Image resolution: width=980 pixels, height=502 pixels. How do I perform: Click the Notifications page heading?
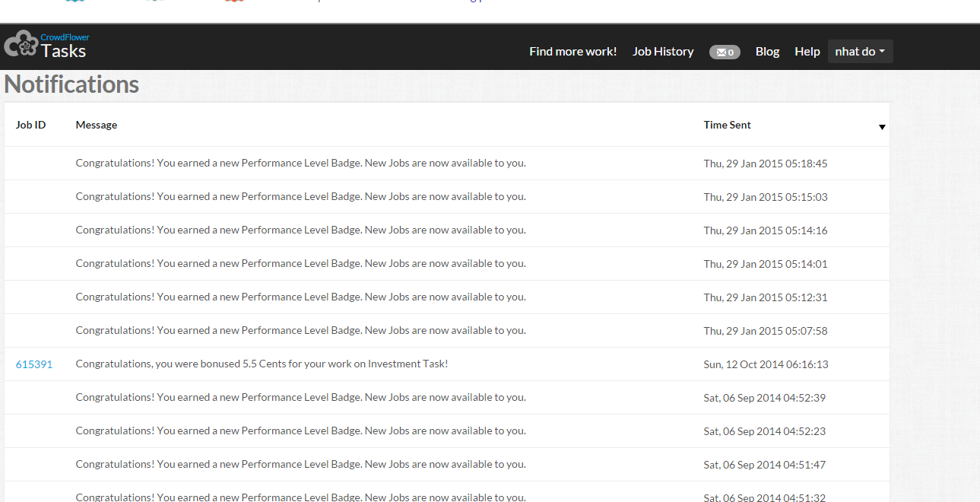[x=71, y=84]
